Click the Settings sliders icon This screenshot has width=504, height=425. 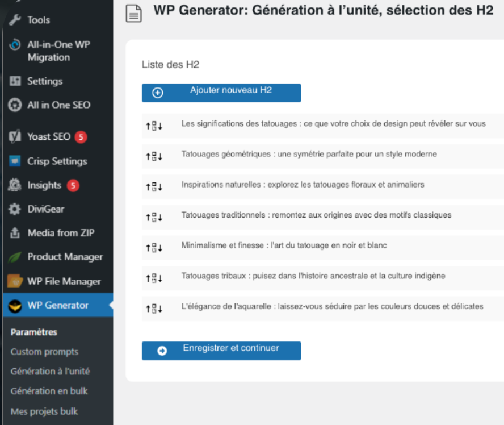click(x=15, y=81)
